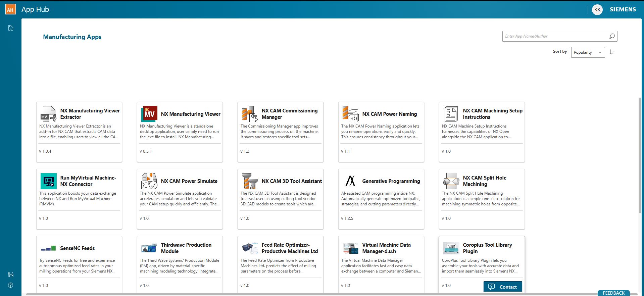Click the App Hub AH logo

tap(10, 9)
